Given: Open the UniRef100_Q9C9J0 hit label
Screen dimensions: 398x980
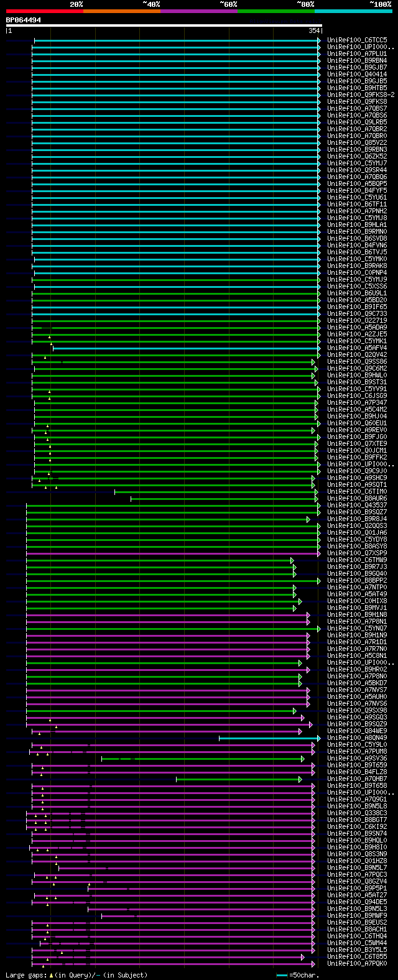Looking at the screenshot, I should [x=357, y=471].
